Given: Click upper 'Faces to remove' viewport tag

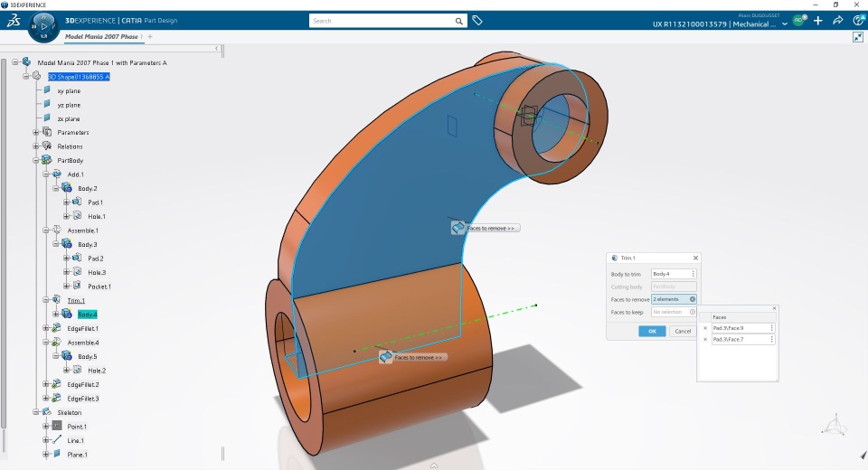Looking at the screenshot, I should coord(486,228).
